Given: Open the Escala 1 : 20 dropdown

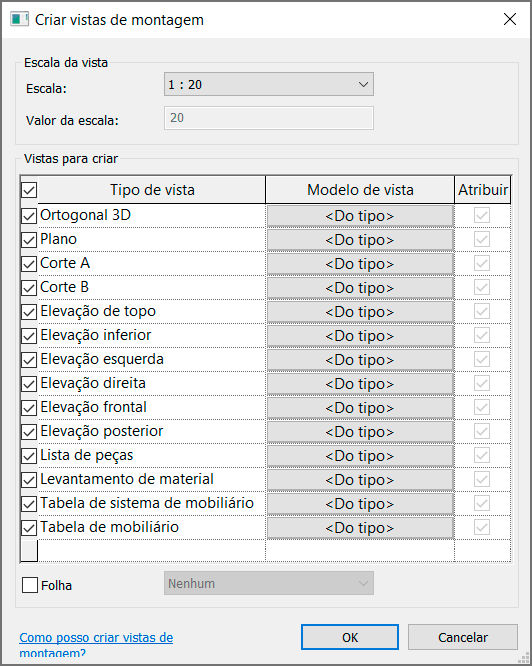Looking at the screenshot, I should pos(269,84).
